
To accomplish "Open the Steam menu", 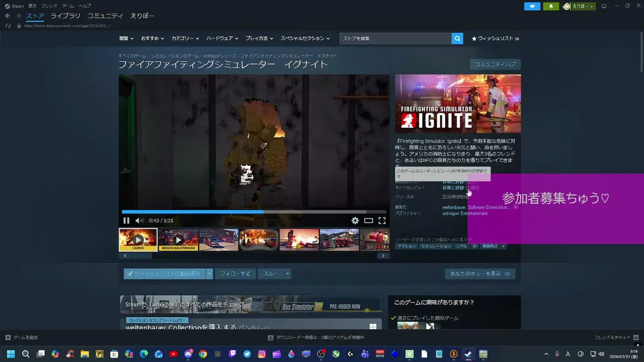I will (14, 6).
